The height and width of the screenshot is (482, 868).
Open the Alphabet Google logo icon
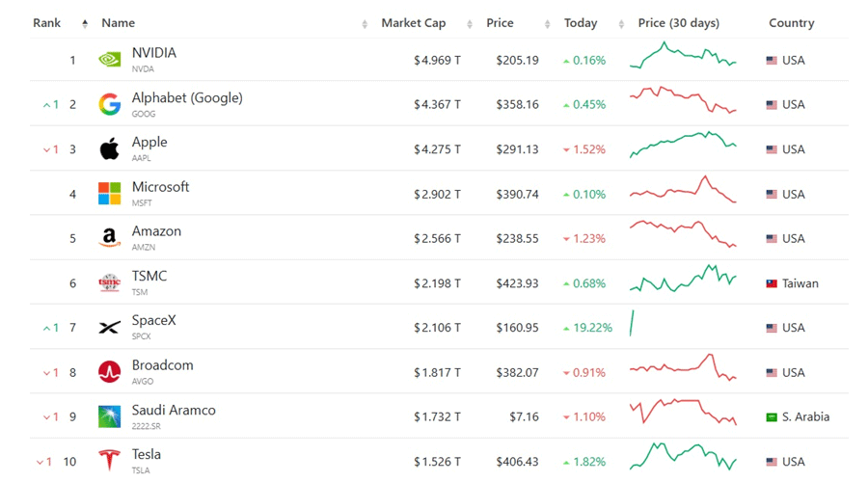click(110, 104)
